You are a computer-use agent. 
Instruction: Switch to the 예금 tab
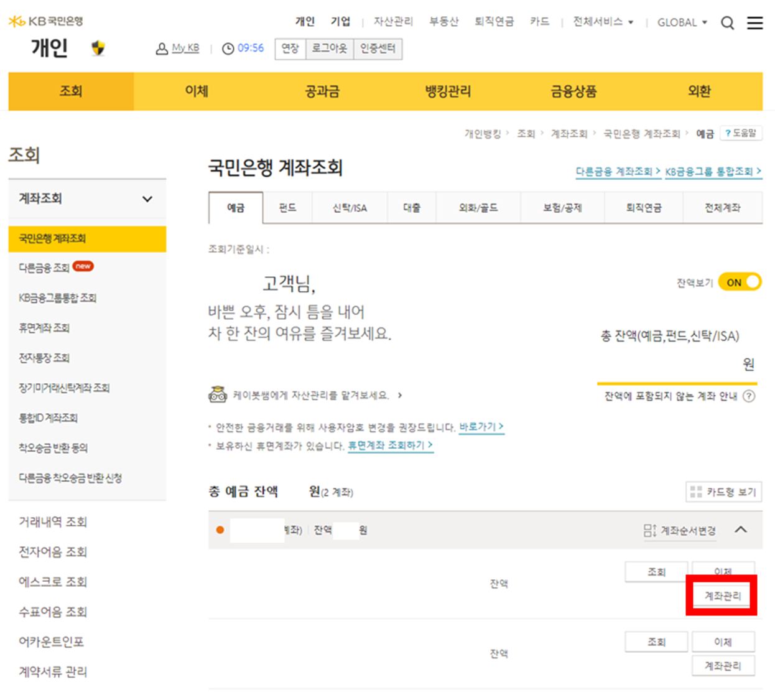[x=236, y=208]
